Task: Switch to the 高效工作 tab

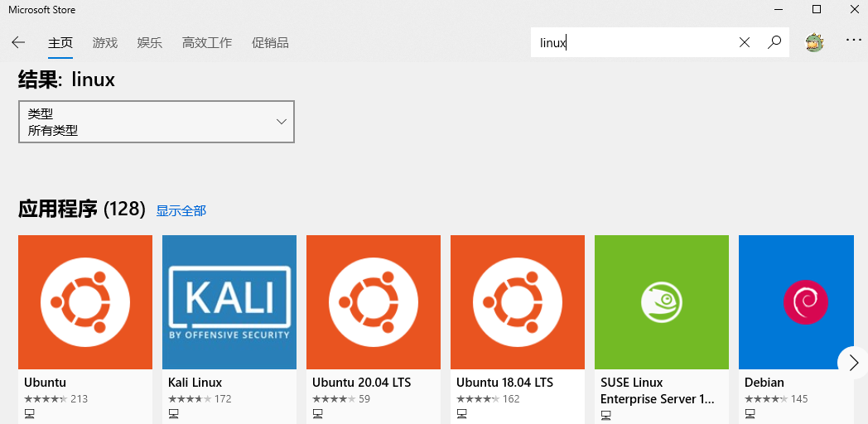Action: click(206, 42)
